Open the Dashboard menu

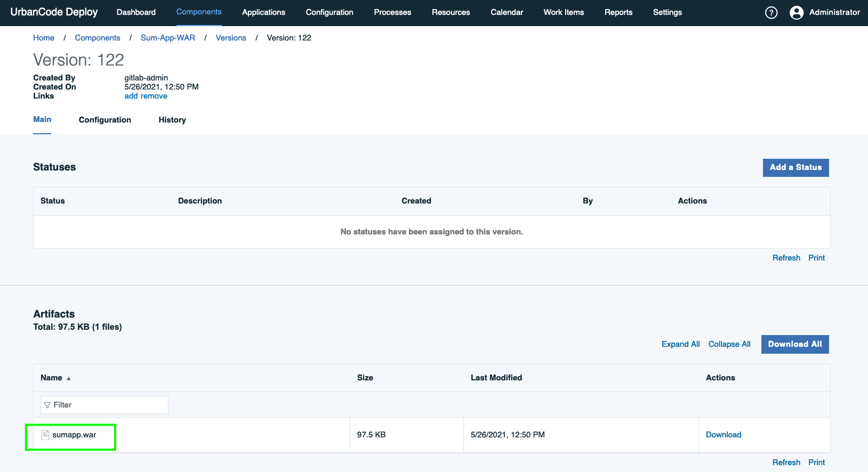pos(136,12)
